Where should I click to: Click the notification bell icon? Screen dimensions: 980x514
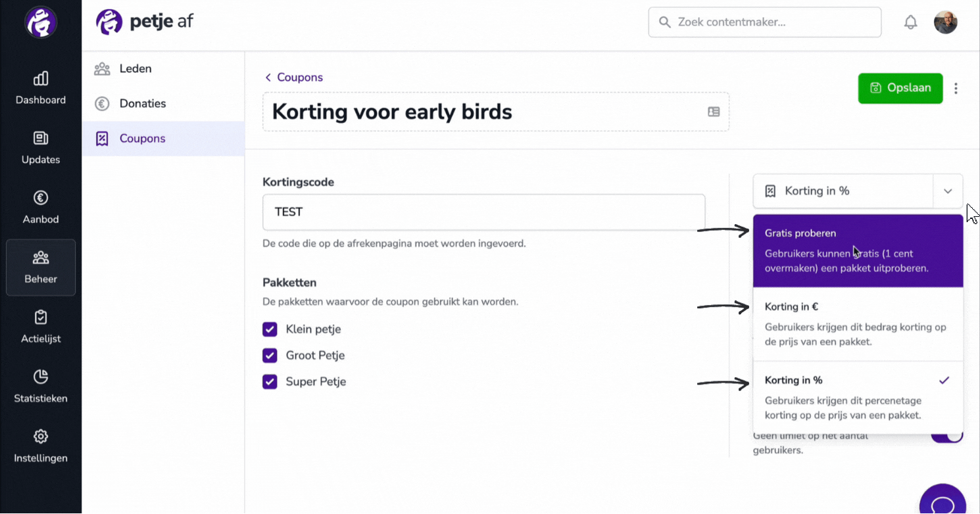pyautogui.click(x=910, y=22)
